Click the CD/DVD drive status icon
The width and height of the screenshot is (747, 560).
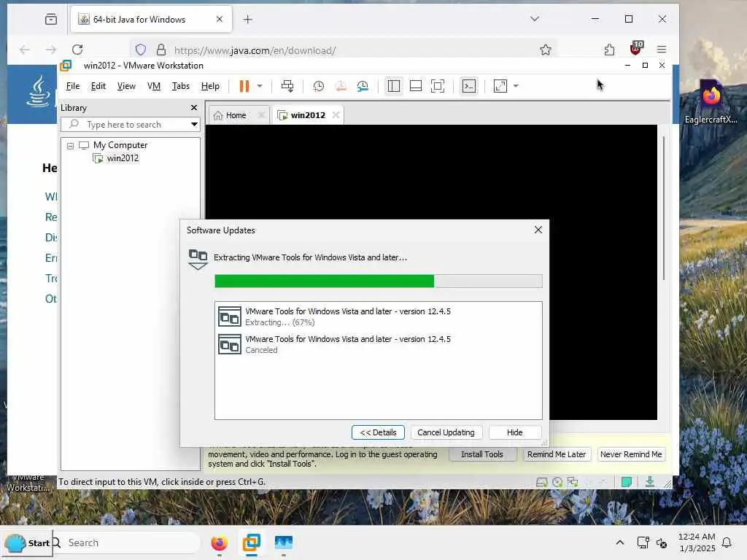tap(557, 483)
